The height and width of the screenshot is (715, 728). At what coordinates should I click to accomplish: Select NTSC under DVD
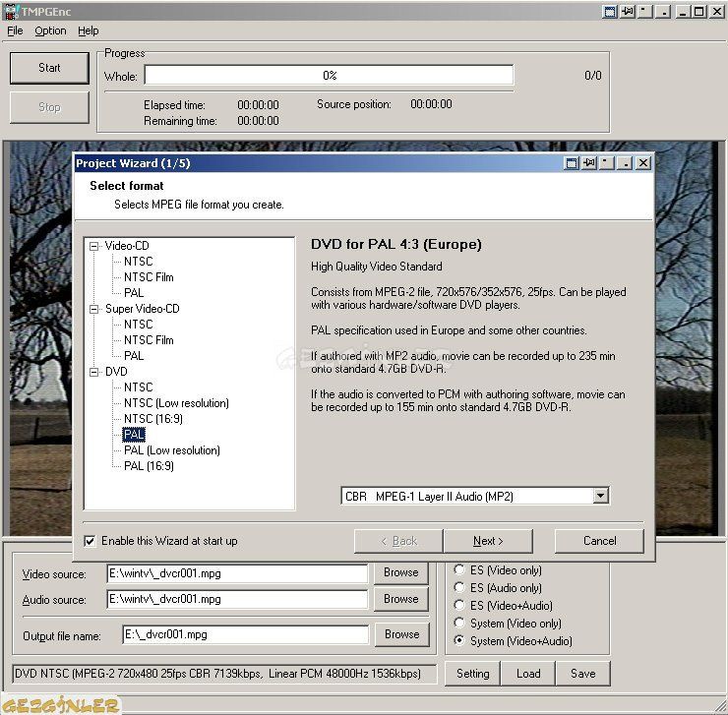(139, 387)
